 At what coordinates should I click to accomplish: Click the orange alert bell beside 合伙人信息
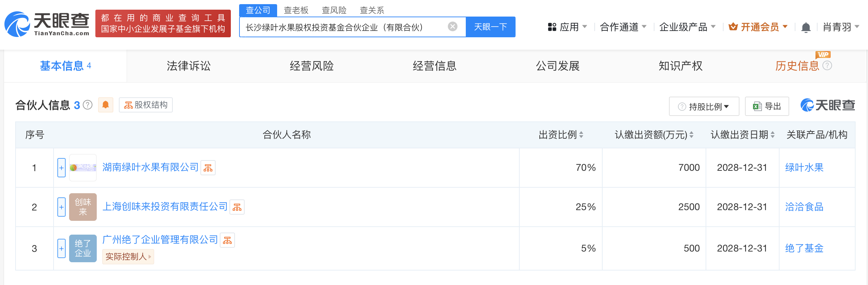point(106,105)
